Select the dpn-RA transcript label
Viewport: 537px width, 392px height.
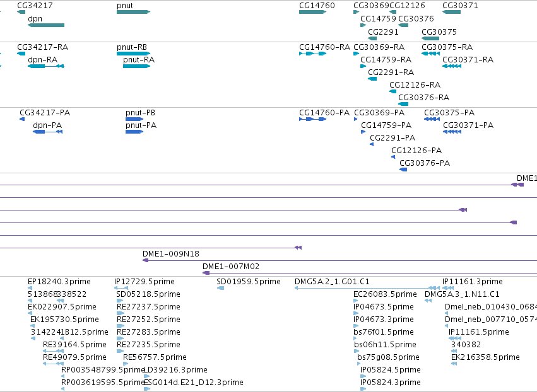point(42,60)
